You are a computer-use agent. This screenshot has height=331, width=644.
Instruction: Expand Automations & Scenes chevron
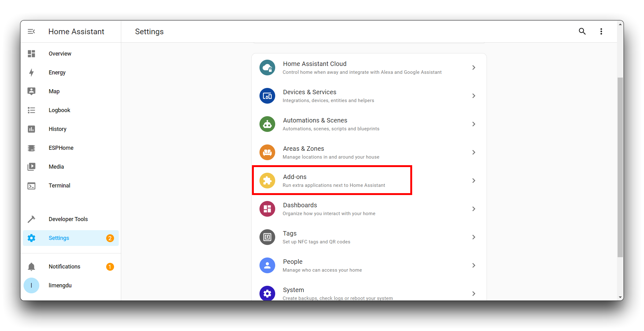pos(474,124)
